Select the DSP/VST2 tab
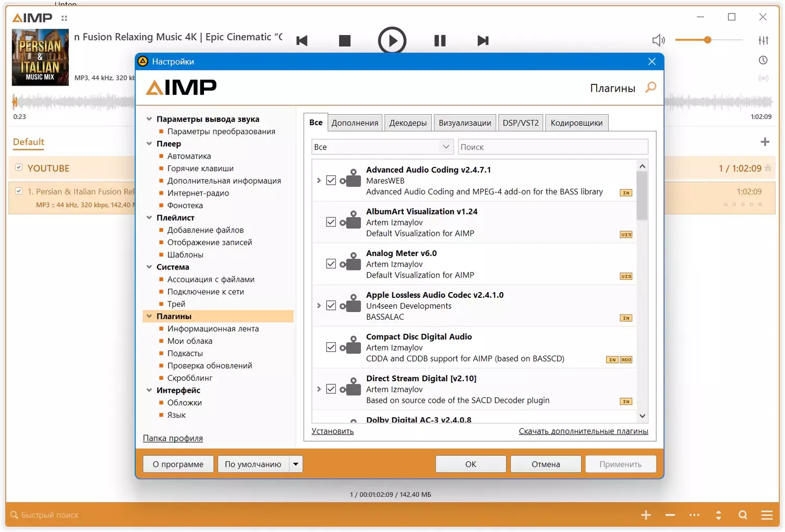785x532 pixels. click(x=521, y=123)
